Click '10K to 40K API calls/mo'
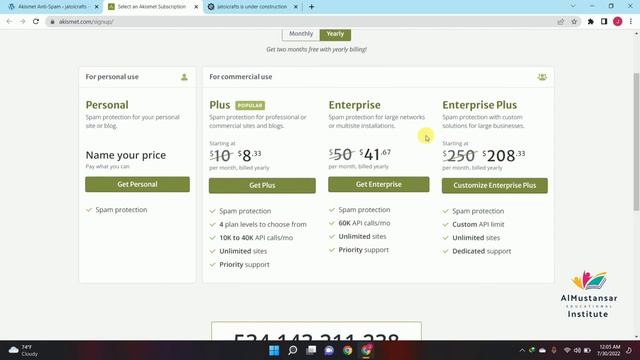This screenshot has width=640, height=360. point(256,238)
